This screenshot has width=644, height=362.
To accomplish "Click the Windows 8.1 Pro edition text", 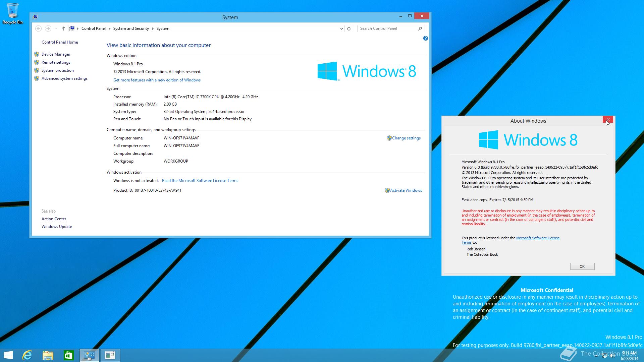I will click(128, 64).
